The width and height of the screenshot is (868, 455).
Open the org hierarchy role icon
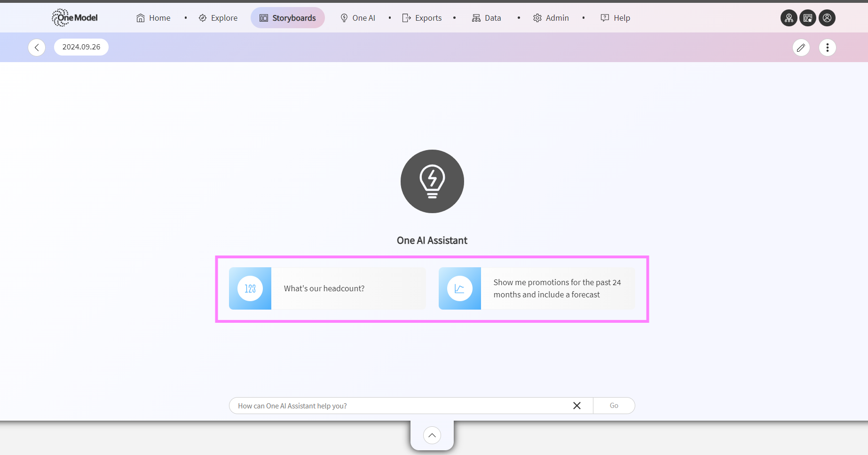789,18
